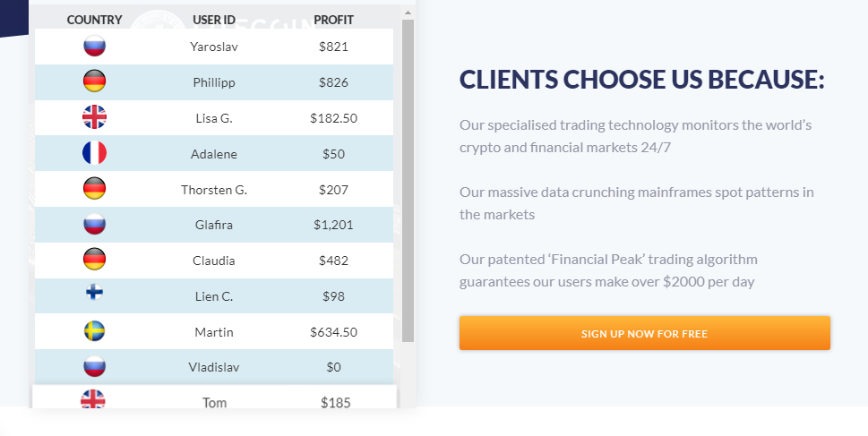Click the Clients Choose Us Because heading
The image size is (868, 436).
(x=641, y=80)
